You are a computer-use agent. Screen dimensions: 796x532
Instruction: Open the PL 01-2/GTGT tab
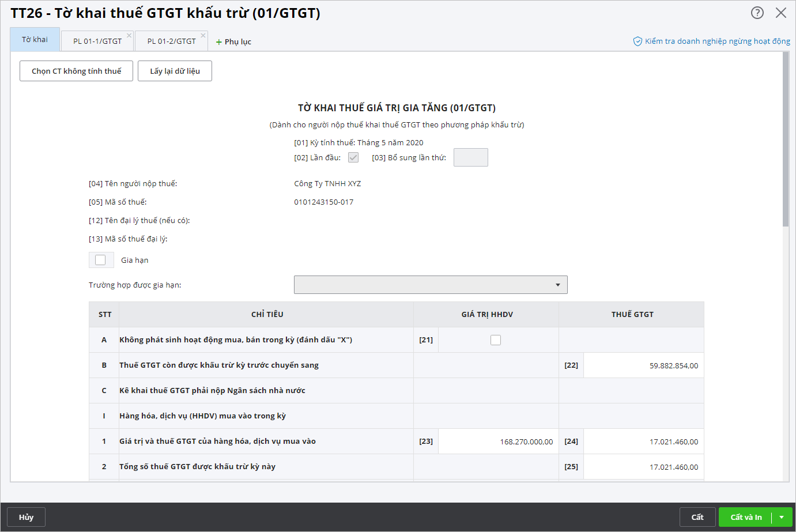pos(171,41)
